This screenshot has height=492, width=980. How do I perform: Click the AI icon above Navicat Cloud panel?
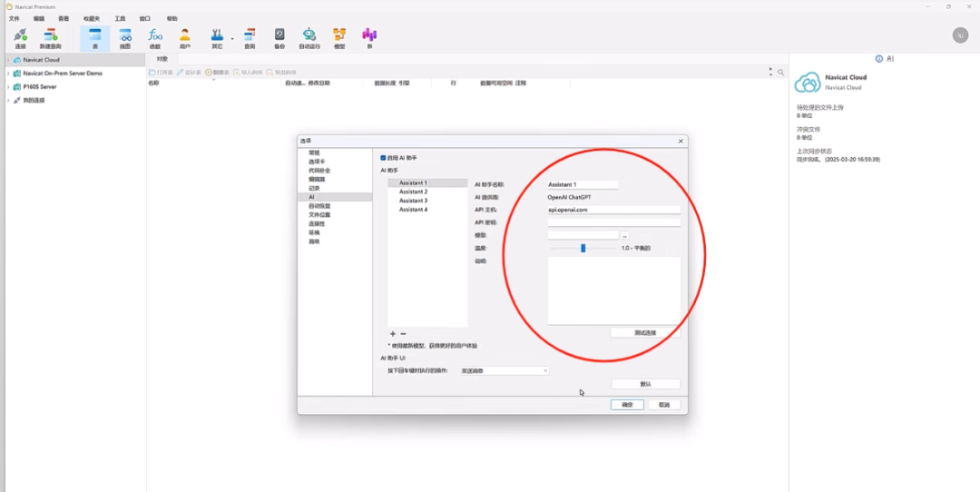click(x=891, y=59)
